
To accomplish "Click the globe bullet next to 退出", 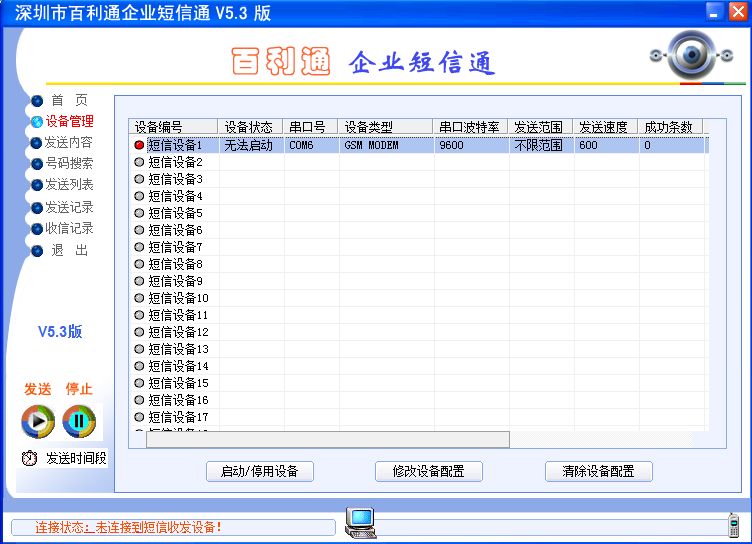I will (37, 251).
